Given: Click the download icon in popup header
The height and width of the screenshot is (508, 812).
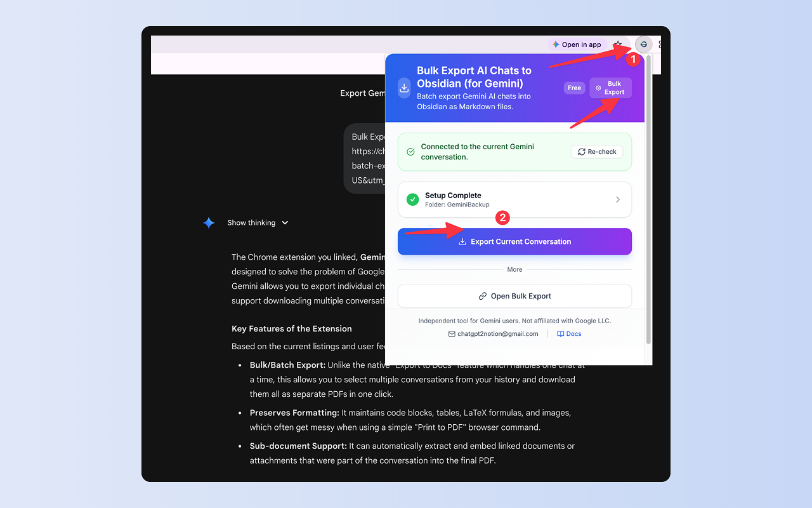Looking at the screenshot, I should (404, 88).
